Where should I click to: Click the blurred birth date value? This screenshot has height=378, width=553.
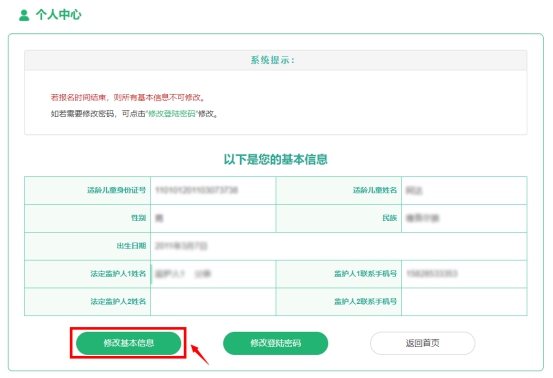[x=181, y=246]
